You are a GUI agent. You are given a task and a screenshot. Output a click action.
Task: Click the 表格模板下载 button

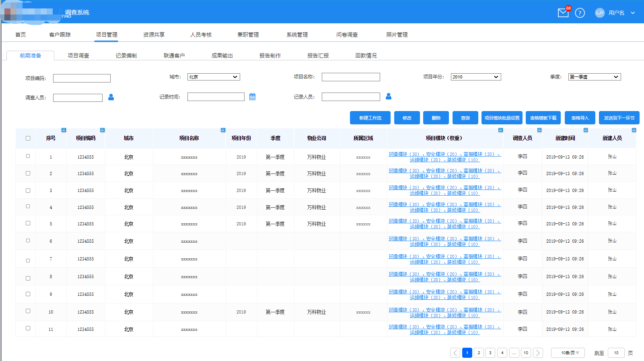pos(543,118)
